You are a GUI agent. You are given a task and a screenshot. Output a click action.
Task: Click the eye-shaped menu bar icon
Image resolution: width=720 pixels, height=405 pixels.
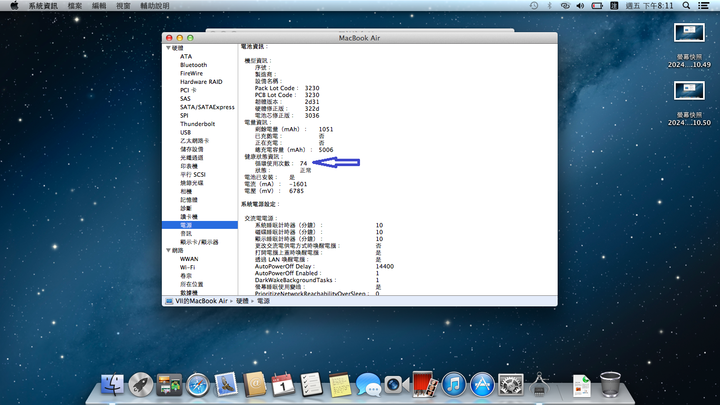tap(565, 6)
